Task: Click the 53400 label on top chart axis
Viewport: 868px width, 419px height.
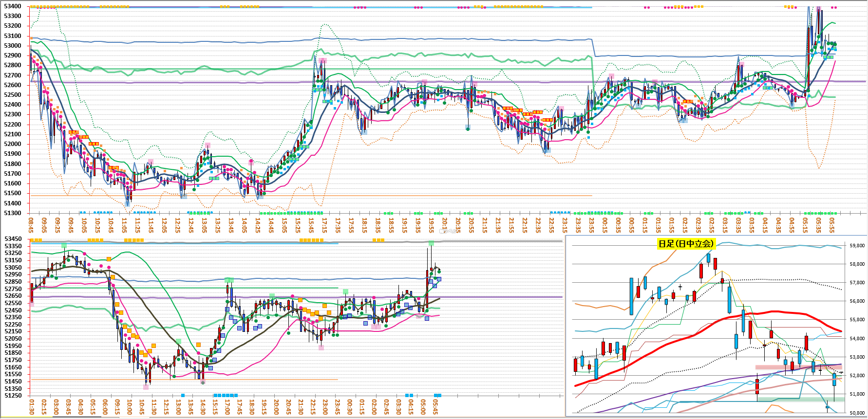Action: (13, 6)
